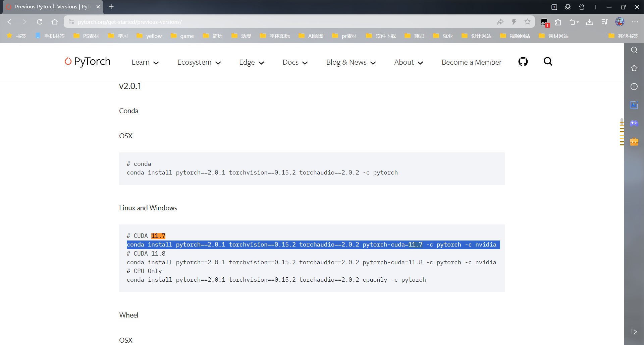Open PyTorch GitHub icon link

tap(523, 62)
